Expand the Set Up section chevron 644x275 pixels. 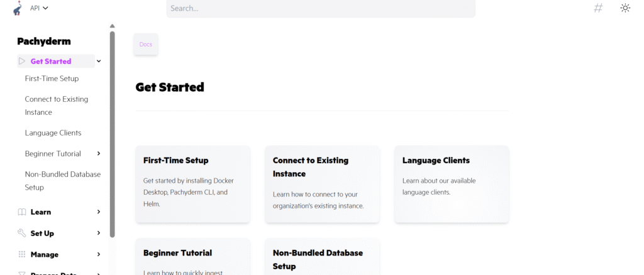99,233
